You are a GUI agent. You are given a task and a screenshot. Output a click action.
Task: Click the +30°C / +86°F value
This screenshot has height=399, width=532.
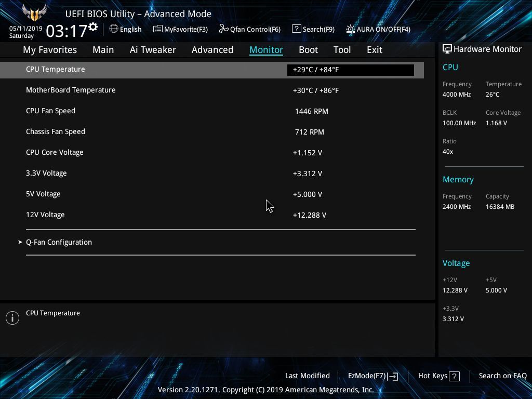click(315, 90)
